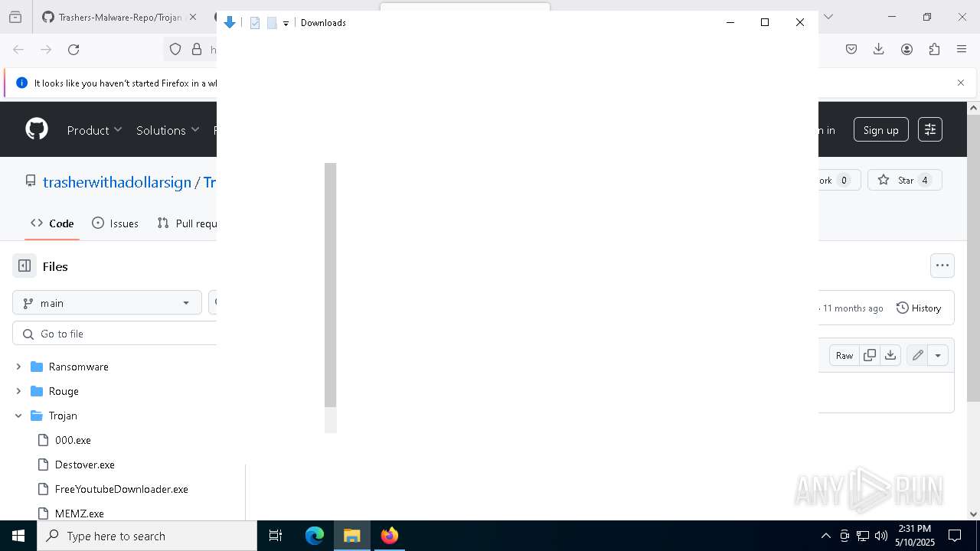Open the tracking protection shield icon

pos(175,49)
